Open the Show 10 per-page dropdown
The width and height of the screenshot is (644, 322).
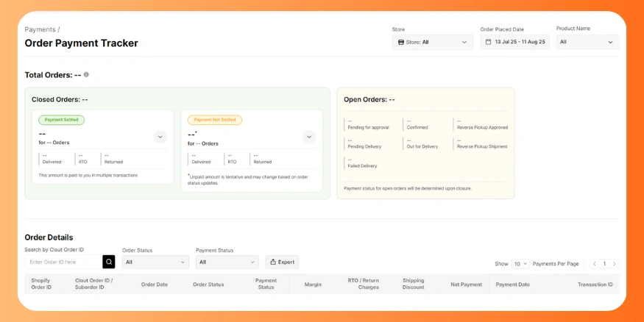click(x=520, y=264)
